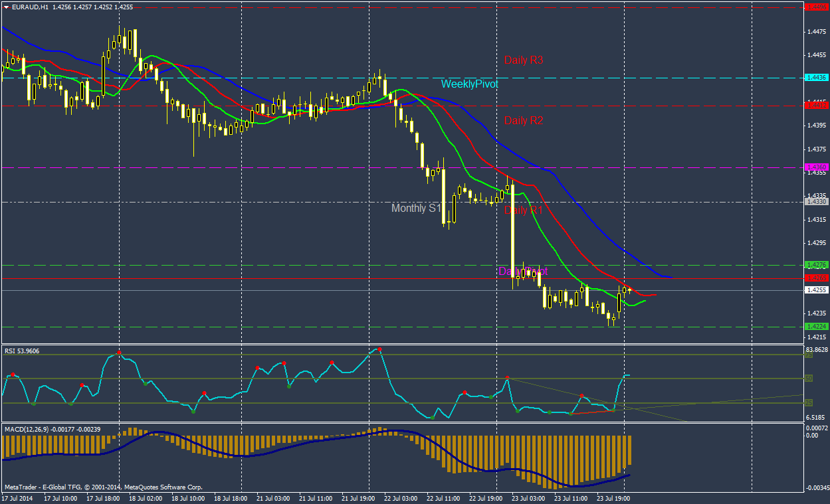830x504 pixels.
Task: Click the triangle arrow beside EURAUD,H1 title
Action: pyautogui.click(x=7, y=7)
